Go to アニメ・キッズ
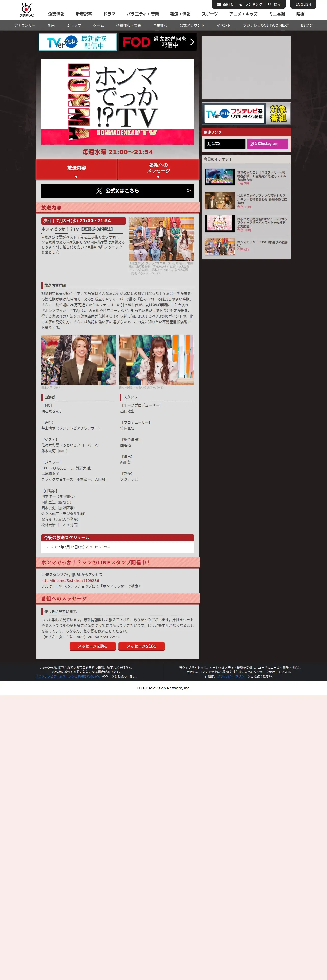The width and height of the screenshot is (327, 980). click(243, 14)
